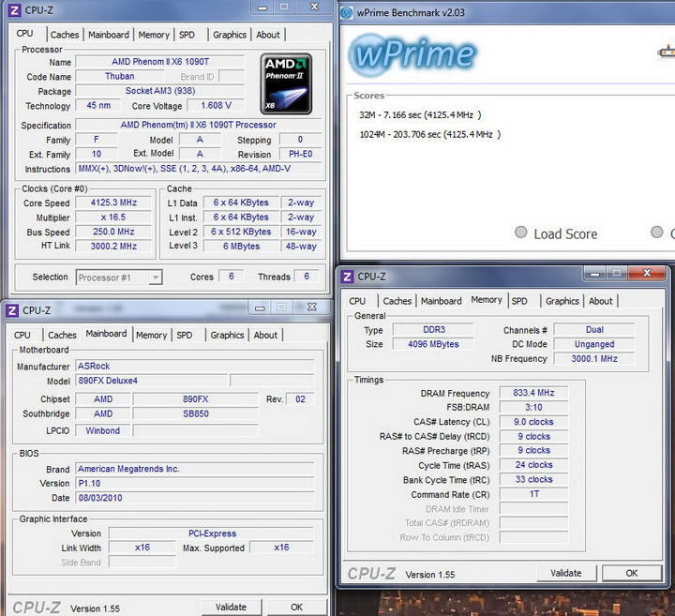Select the Load Score radio button
Screen dimensions: 675x616
(x=521, y=233)
